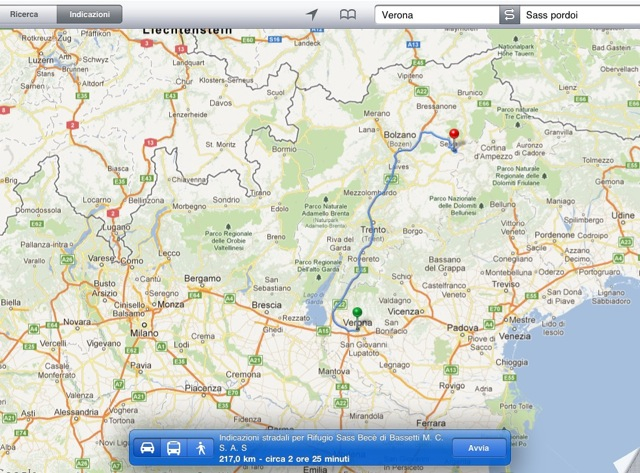Tap the Mantova city label
This screenshot has width=640, height=473.
tap(334, 371)
